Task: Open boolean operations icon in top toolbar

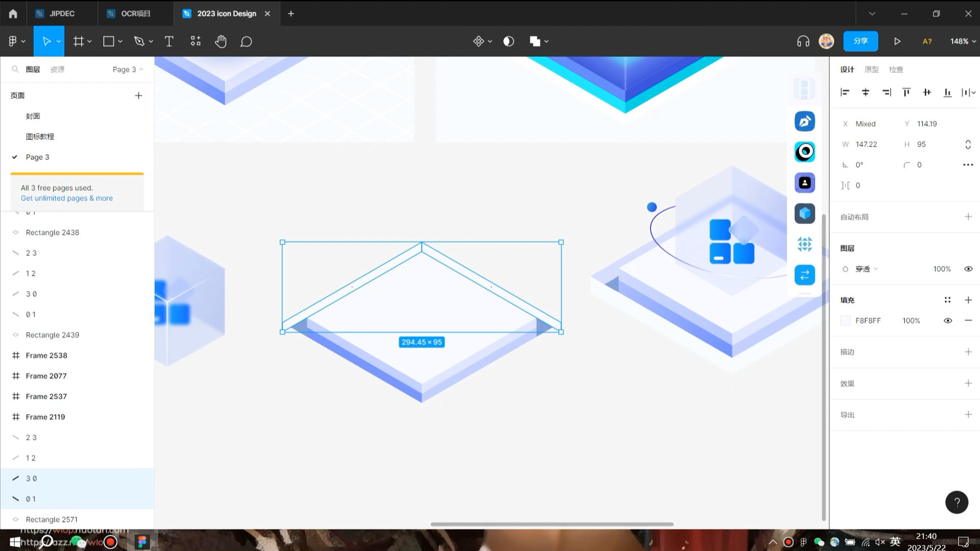Action: (x=535, y=41)
